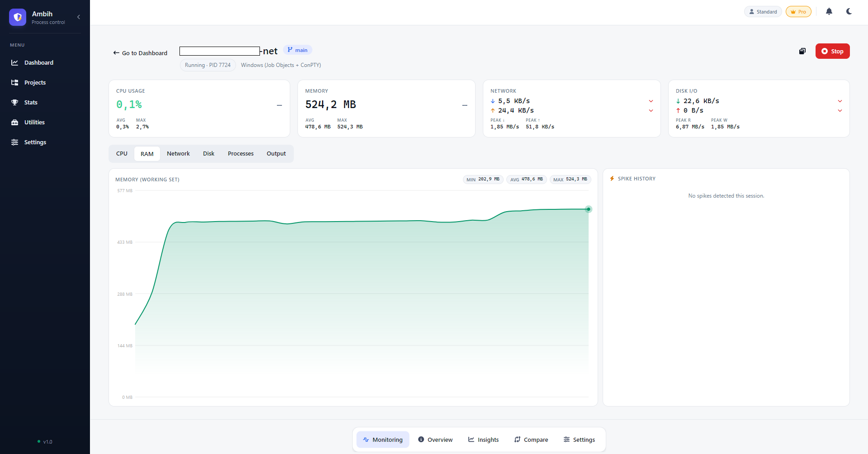868x454 pixels.
Task: Select the Pro plan badge
Action: [x=798, y=12]
